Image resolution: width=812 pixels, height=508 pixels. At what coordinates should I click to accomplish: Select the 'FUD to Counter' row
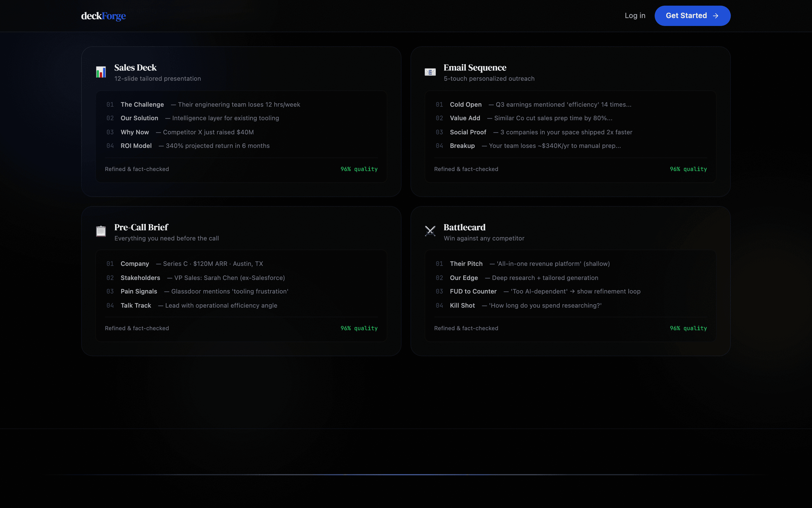570,291
